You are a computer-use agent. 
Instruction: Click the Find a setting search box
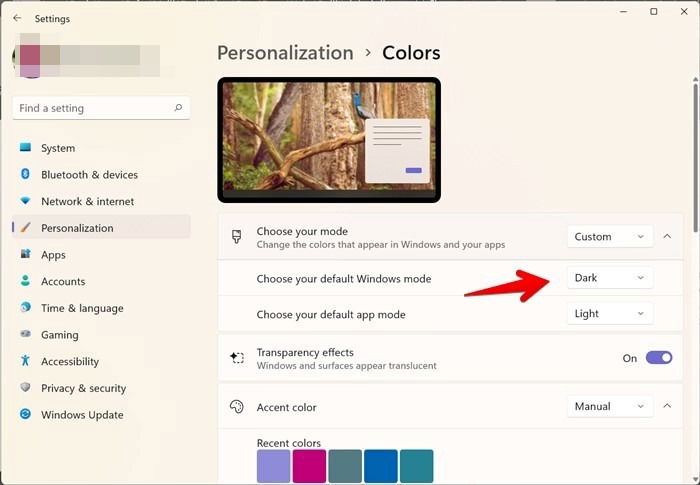(x=101, y=108)
